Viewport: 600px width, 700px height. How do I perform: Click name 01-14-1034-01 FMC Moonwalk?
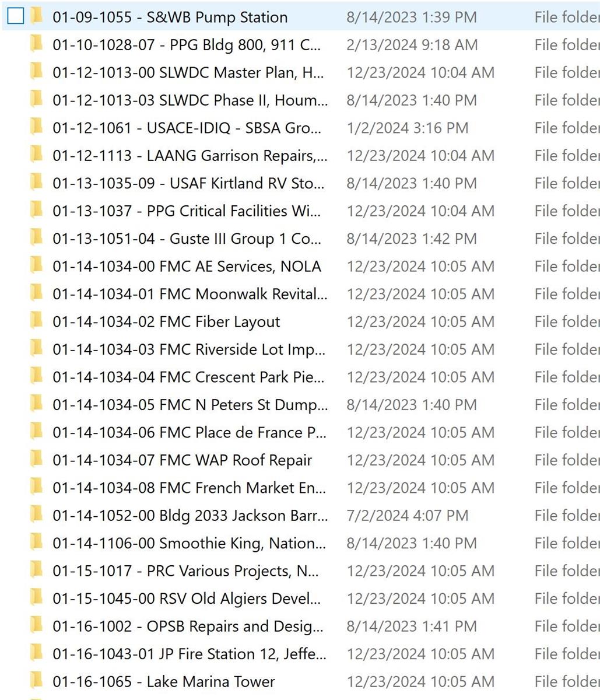pyautogui.click(x=190, y=294)
